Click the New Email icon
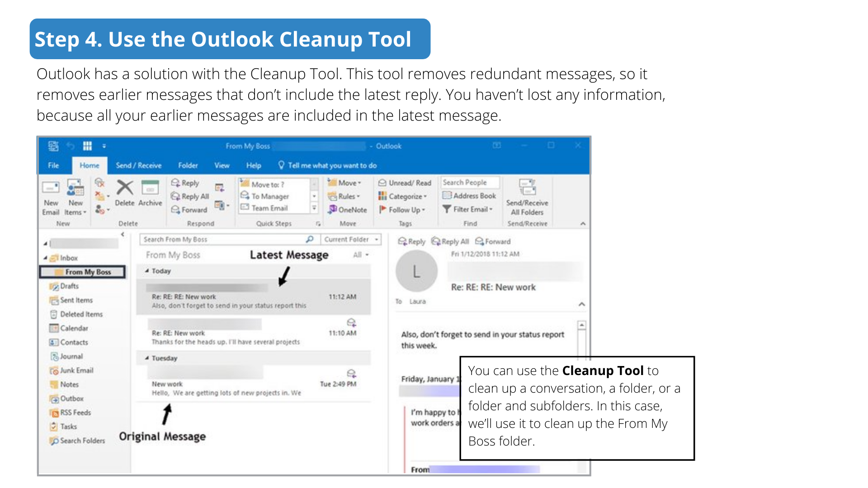The width and height of the screenshot is (868, 488). [x=51, y=188]
